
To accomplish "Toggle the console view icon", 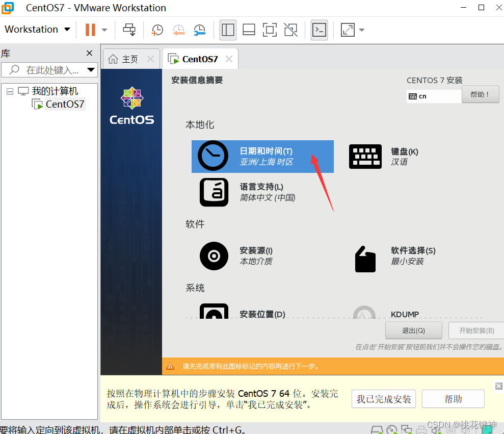I will tap(319, 30).
